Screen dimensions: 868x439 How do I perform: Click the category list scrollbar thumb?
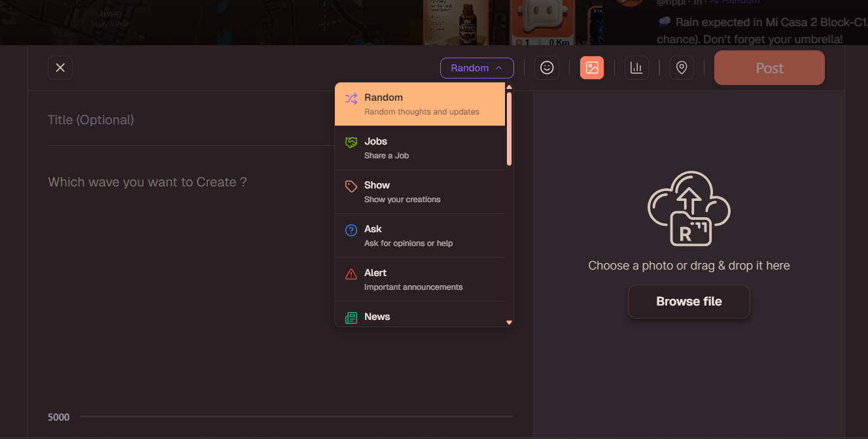509,128
